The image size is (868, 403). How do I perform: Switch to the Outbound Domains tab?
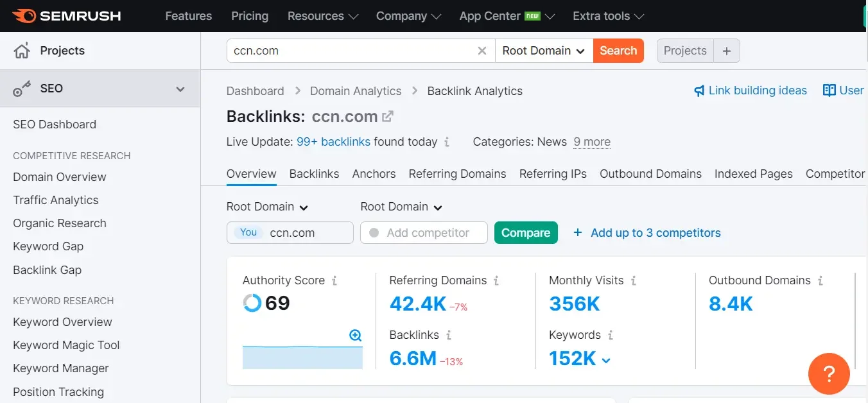pos(650,174)
